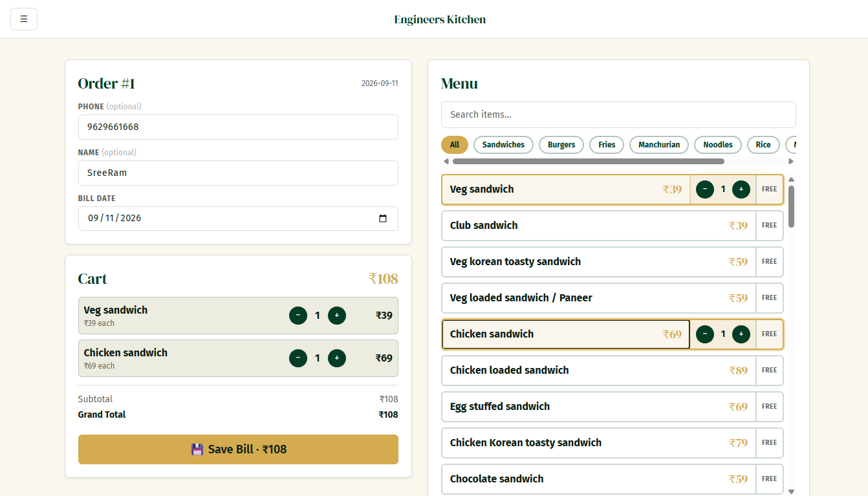The image size is (868, 496).
Task: Click the menu list vertical scrollbar thumb
Action: tap(791, 206)
